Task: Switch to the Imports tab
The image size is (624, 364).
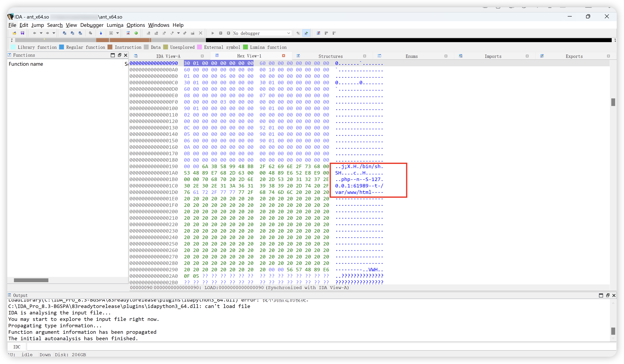Action: pyautogui.click(x=493, y=56)
